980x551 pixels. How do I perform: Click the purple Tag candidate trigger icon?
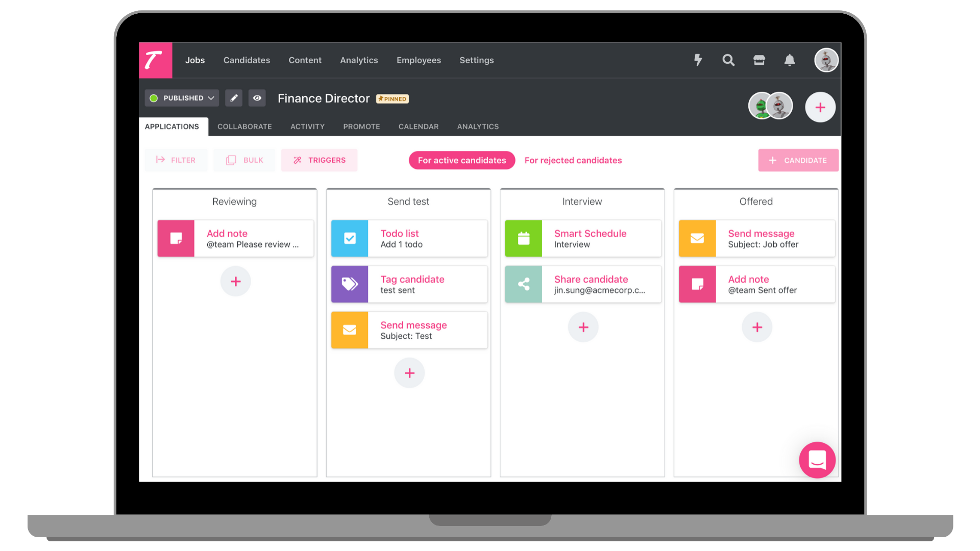(x=350, y=284)
